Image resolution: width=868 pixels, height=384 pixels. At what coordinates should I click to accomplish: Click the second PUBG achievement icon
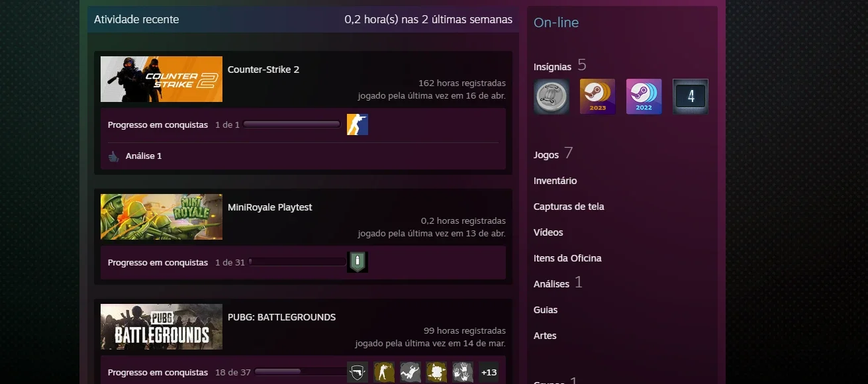(384, 372)
